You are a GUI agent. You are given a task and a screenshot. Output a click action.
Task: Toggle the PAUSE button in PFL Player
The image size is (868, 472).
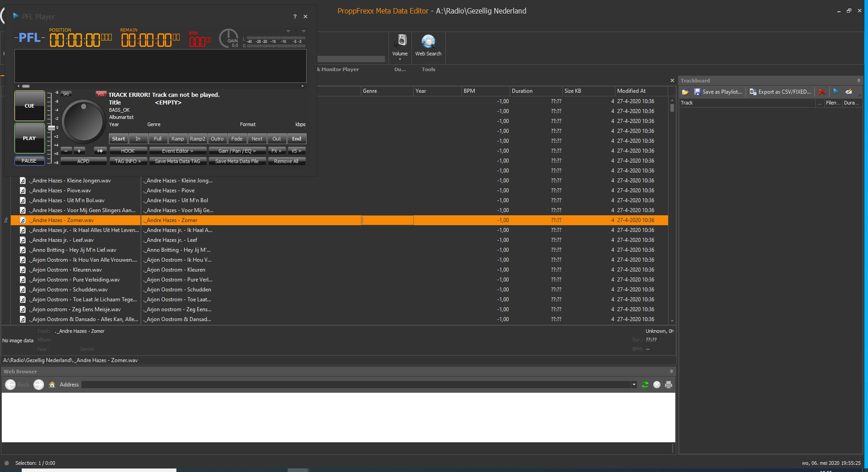pyautogui.click(x=29, y=161)
